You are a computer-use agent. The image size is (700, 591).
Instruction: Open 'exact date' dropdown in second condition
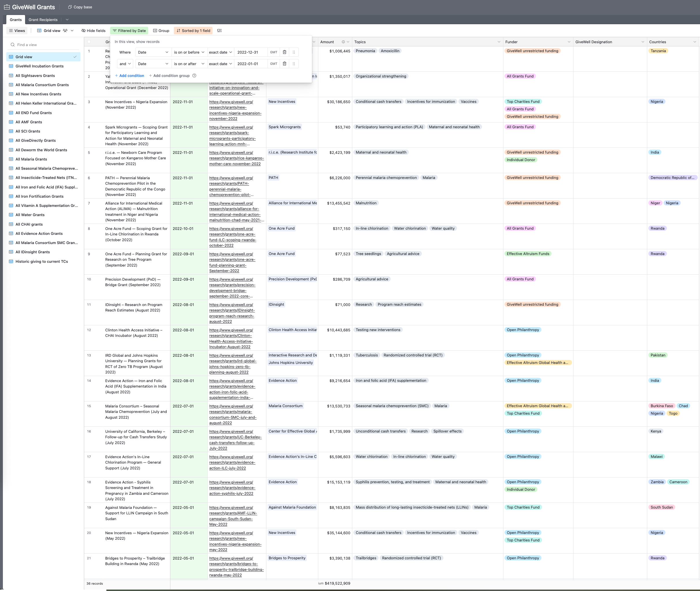pyautogui.click(x=220, y=64)
